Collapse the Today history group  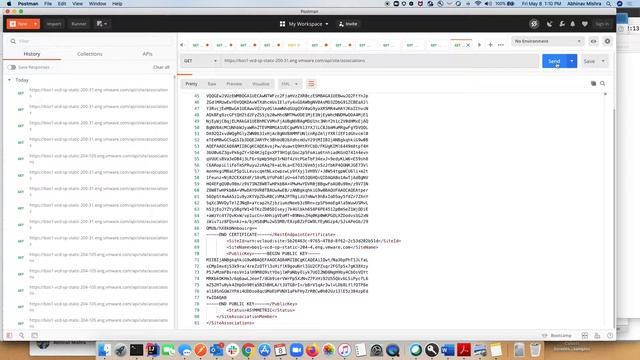click(x=9, y=80)
